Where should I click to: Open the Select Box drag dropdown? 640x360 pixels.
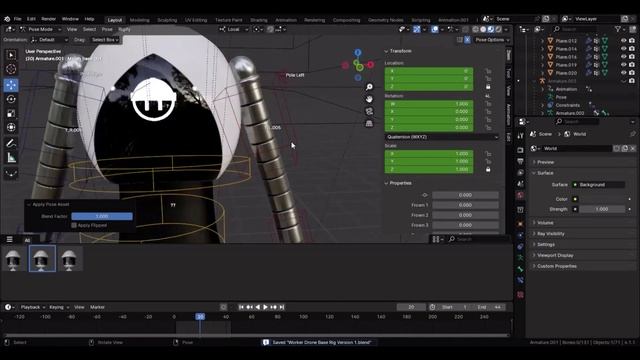coord(105,40)
